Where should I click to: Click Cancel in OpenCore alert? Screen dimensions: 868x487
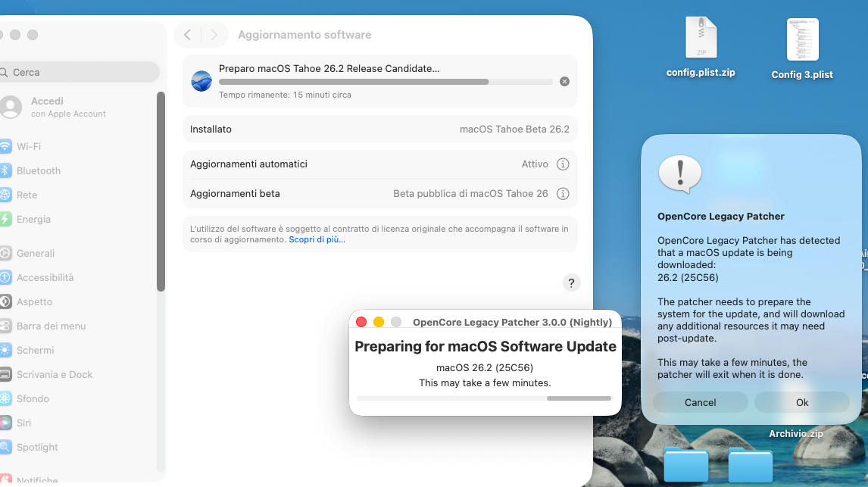coord(701,402)
